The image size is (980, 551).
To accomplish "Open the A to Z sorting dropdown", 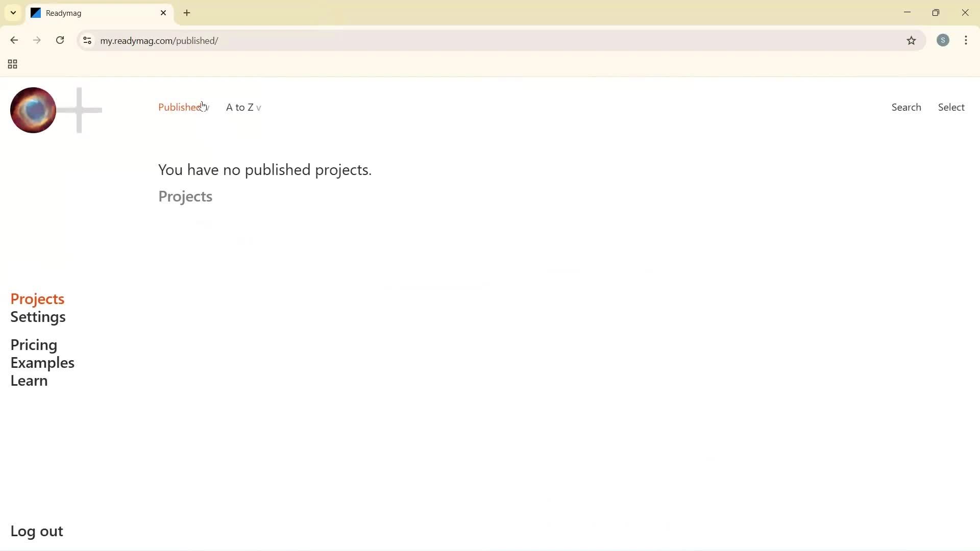I will click(x=243, y=107).
